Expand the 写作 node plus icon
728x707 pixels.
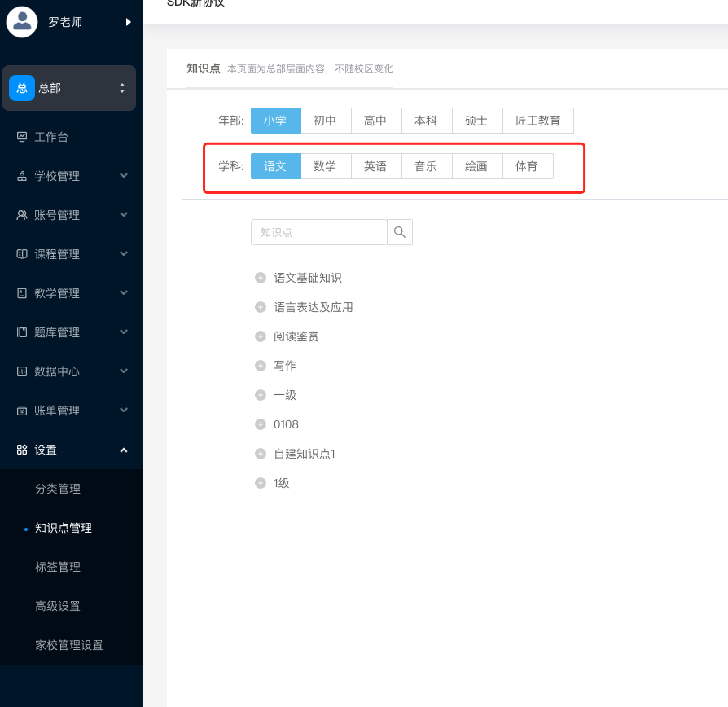point(261,366)
